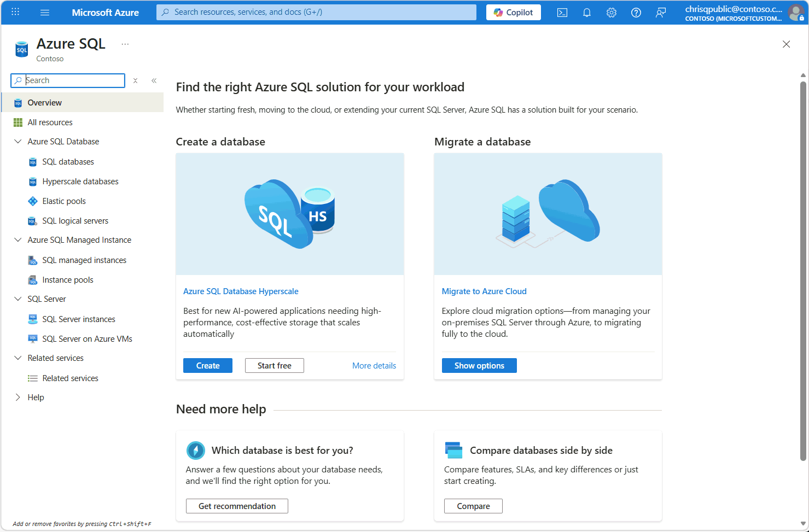Viewport: 809px width, 532px height.
Task: Click the help question mark icon
Action: click(x=636, y=13)
